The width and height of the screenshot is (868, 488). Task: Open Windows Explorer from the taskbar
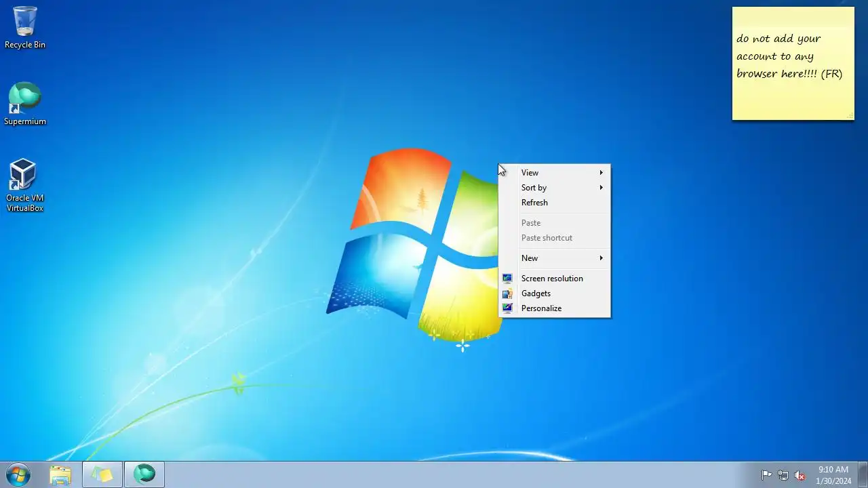click(x=60, y=475)
